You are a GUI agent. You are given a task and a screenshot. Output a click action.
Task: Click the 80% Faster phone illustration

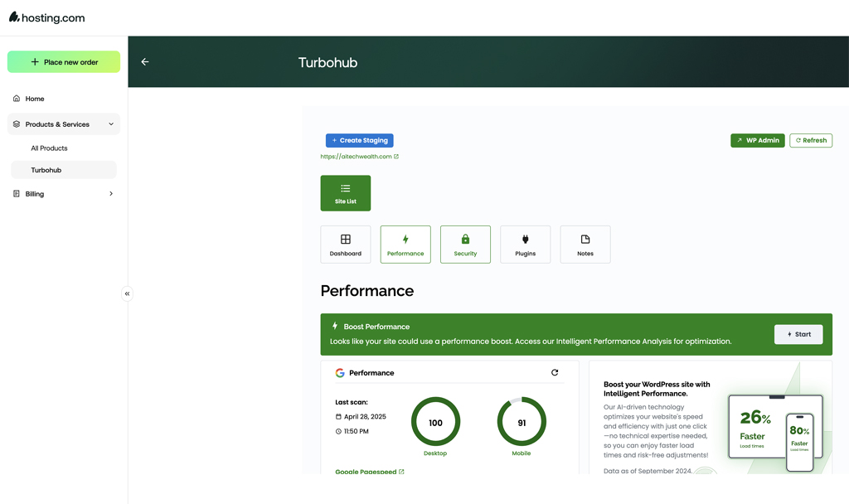tap(800, 442)
